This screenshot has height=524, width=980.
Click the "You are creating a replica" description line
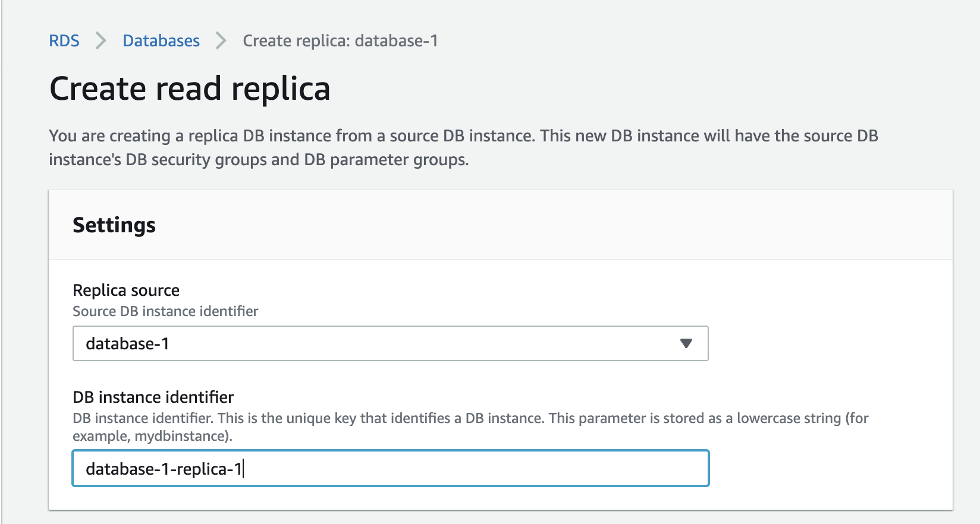(x=463, y=136)
